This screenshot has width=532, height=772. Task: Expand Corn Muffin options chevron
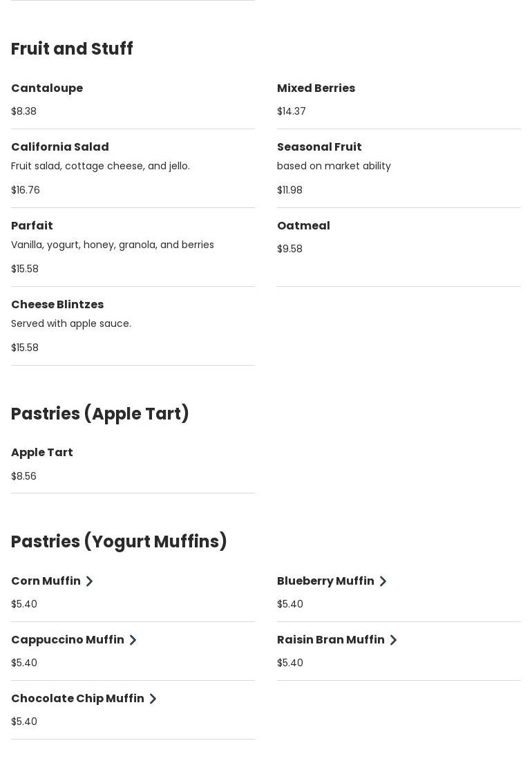[x=89, y=581]
